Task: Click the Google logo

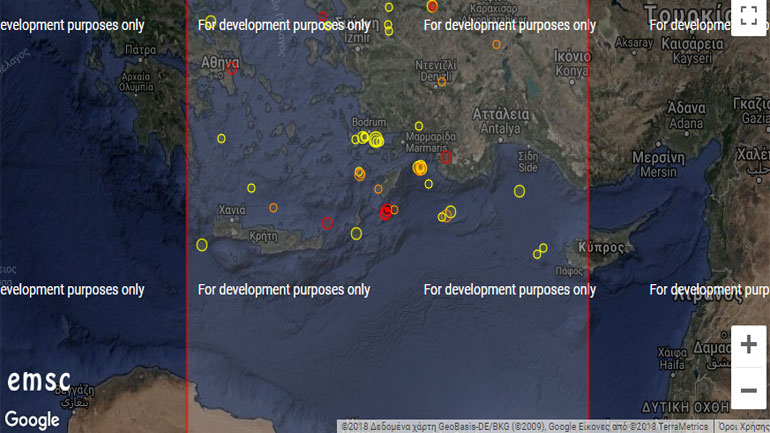Action: click(32, 420)
